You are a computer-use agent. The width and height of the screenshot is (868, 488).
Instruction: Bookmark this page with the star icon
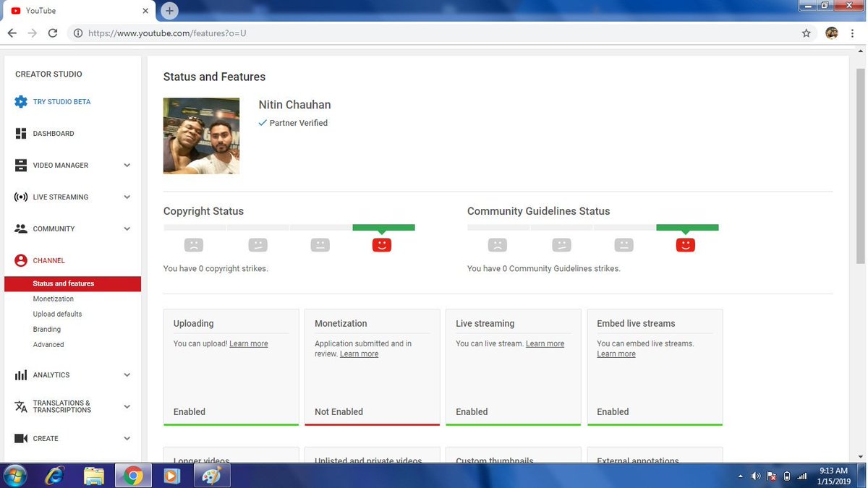pos(807,33)
